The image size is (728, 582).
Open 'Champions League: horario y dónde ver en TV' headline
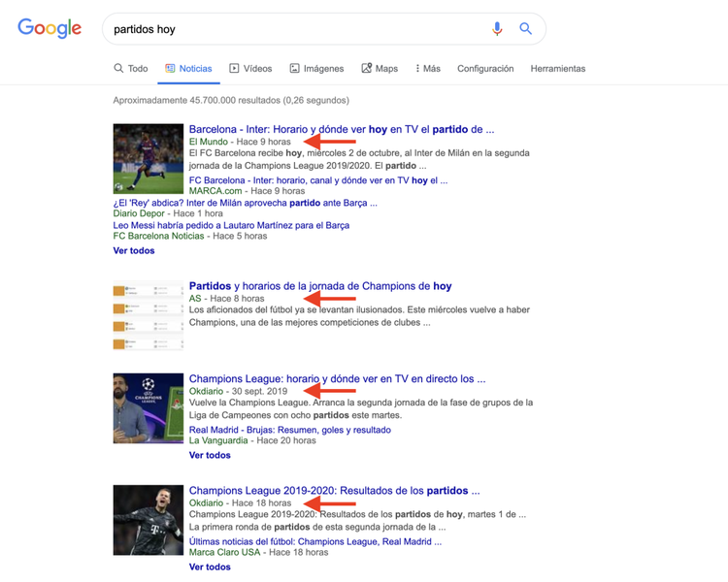pyautogui.click(x=337, y=378)
